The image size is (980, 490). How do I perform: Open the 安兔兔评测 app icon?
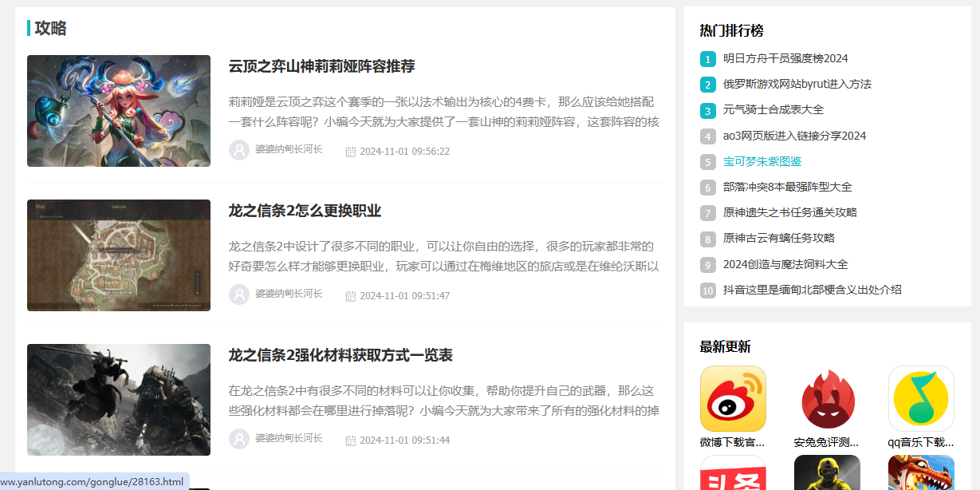(x=827, y=398)
